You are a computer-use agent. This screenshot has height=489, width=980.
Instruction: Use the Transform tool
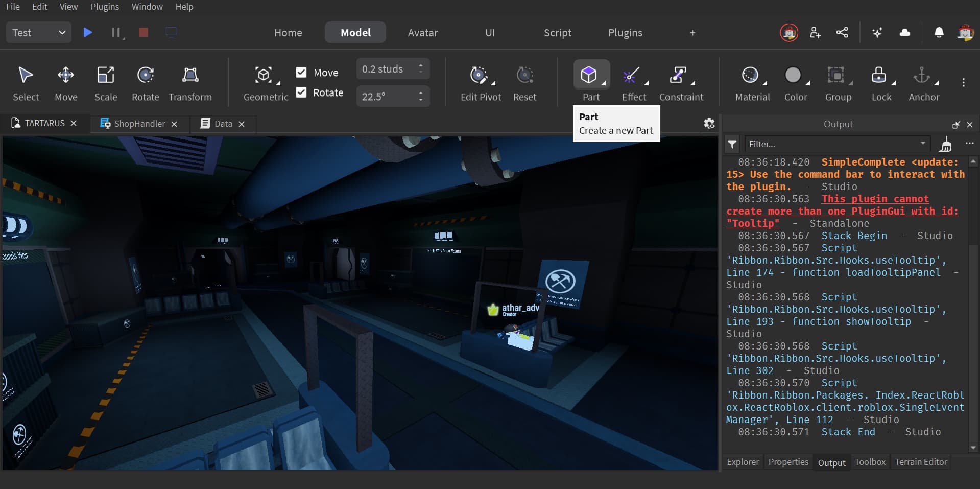coord(190,83)
